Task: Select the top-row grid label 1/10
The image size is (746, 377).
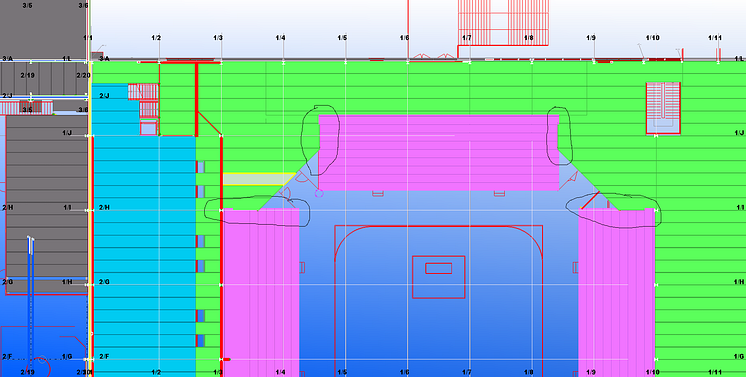Action: 653,38
